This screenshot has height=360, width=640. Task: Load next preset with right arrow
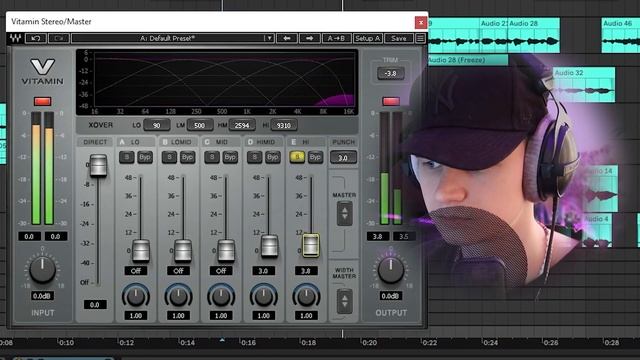[x=309, y=38]
